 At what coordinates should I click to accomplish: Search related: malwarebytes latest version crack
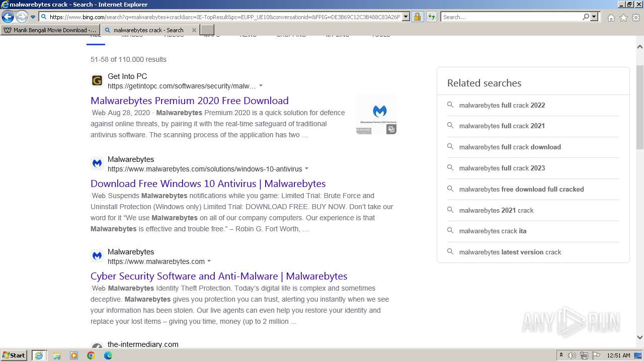[510, 252]
